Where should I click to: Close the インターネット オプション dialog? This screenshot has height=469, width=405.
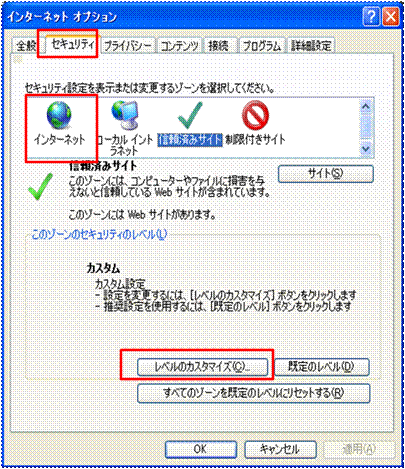tap(390, 17)
